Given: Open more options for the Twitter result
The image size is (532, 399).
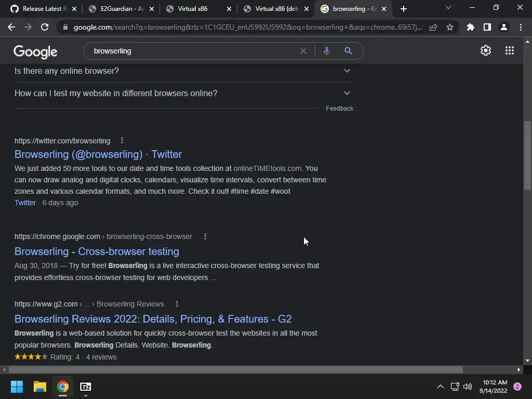Looking at the screenshot, I should 122,140.
